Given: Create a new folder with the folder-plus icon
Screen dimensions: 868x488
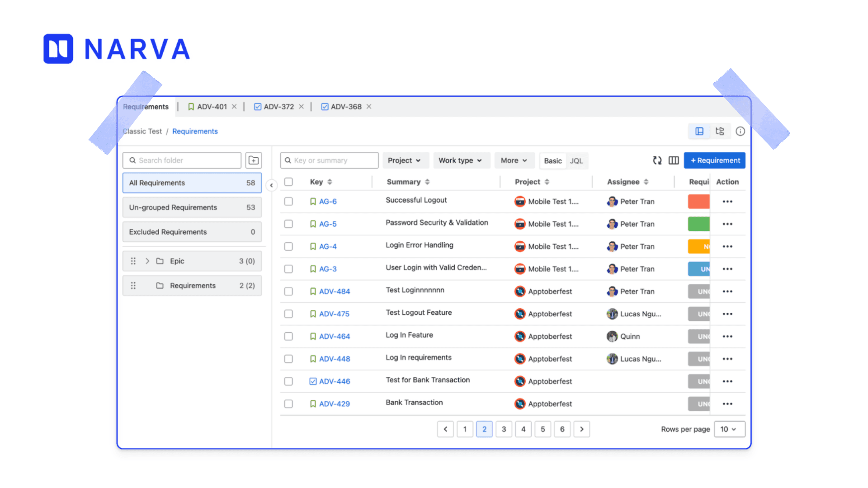Looking at the screenshot, I should pos(254,160).
